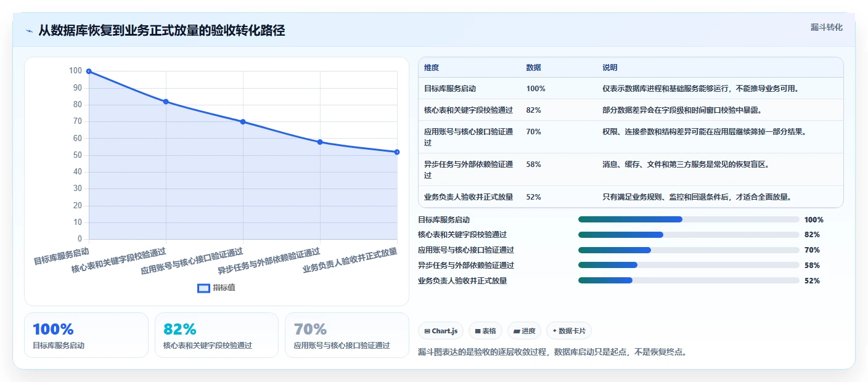The height and width of the screenshot is (382, 868).
Task: Click the 100% value in the table
Action: click(x=536, y=89)
